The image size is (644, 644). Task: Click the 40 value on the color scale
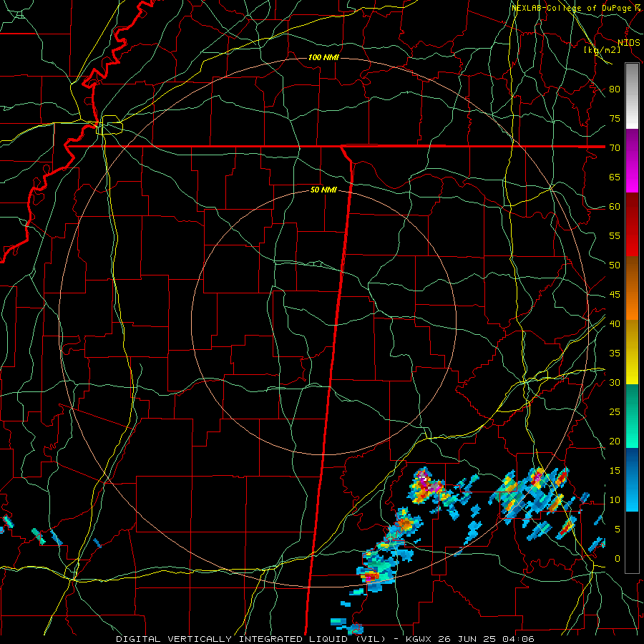pos(615,323)
